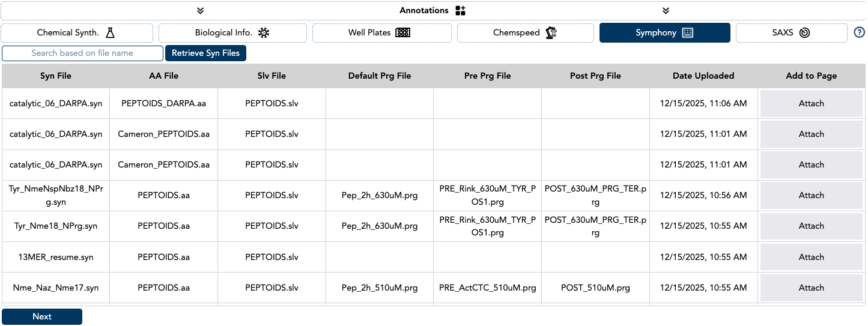Screen dimensions: 868x326
Task: Attach Nme_Naz_Nme17.syn to the page
Action: coord(811,288)
